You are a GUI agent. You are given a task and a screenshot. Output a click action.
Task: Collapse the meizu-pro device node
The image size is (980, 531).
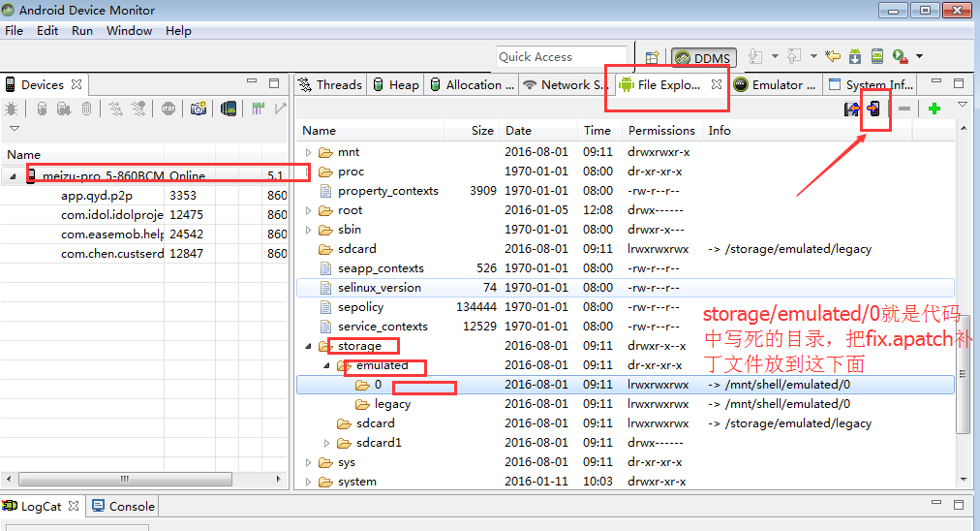tap(13, 176)
